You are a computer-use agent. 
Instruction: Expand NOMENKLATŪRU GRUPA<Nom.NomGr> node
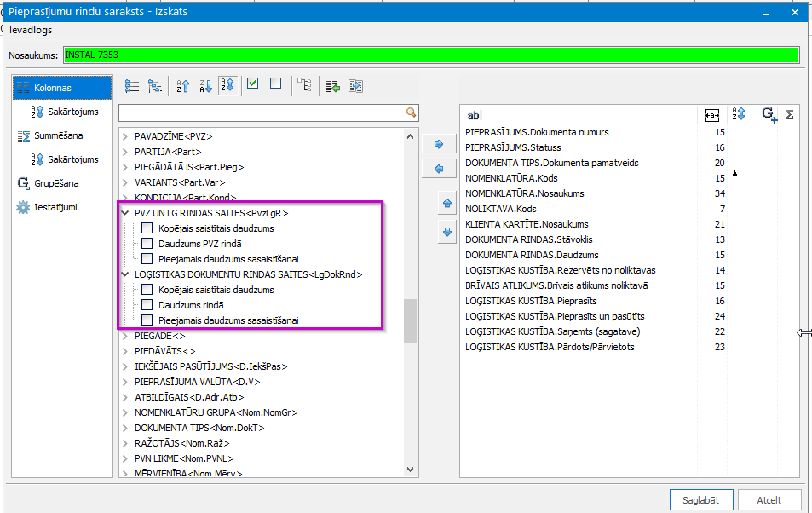(x=124, y=412)
